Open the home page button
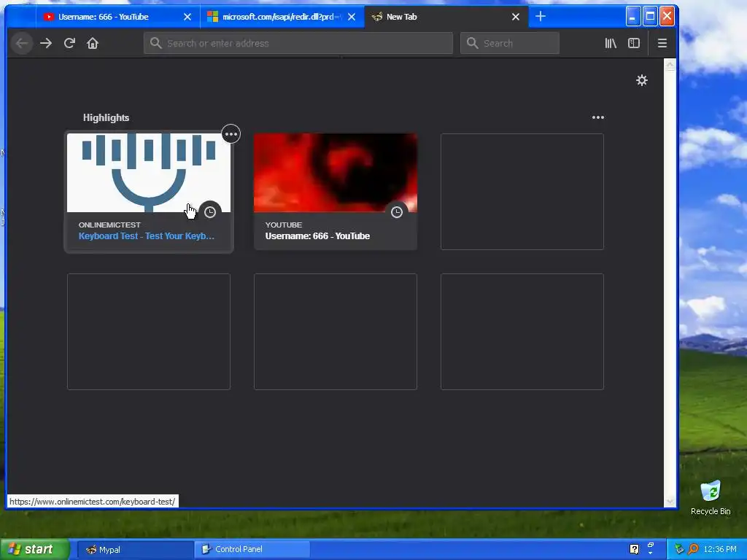The image size is (747, 560). pyautogui.click(x=93, y=43)
